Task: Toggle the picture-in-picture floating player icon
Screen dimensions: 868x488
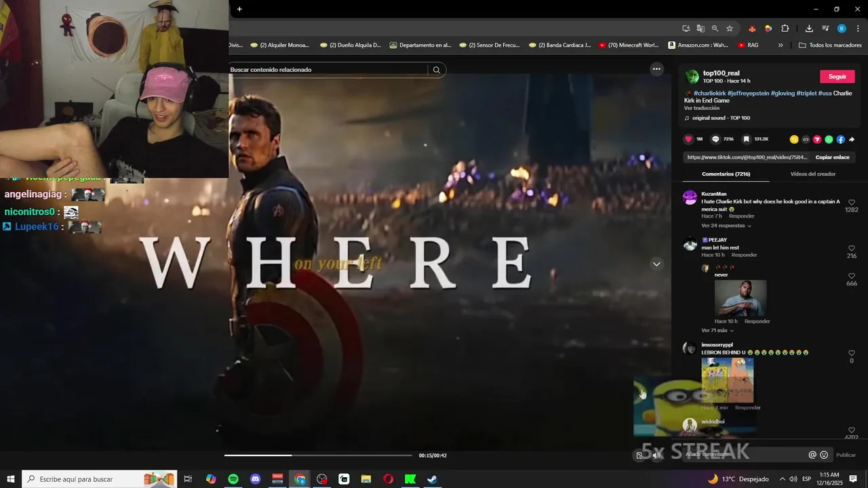Action: 639,455
